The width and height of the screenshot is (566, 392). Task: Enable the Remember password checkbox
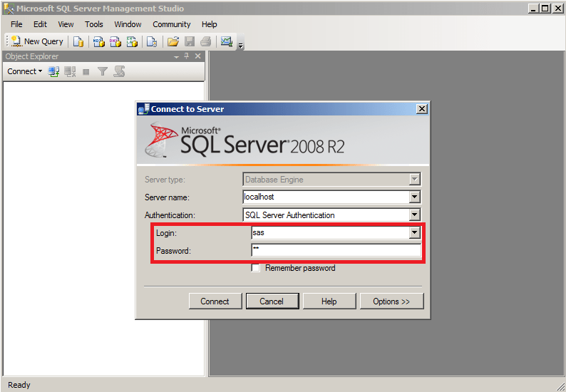256,268
